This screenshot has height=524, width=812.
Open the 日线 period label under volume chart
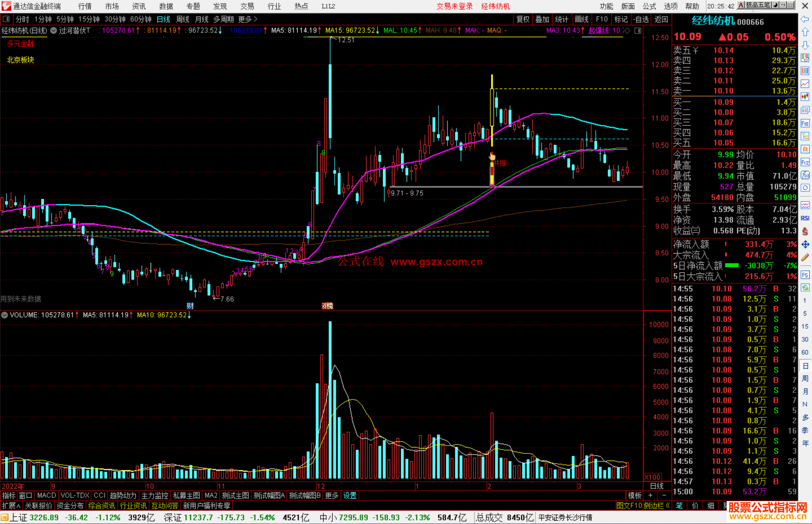click(657, 486)
